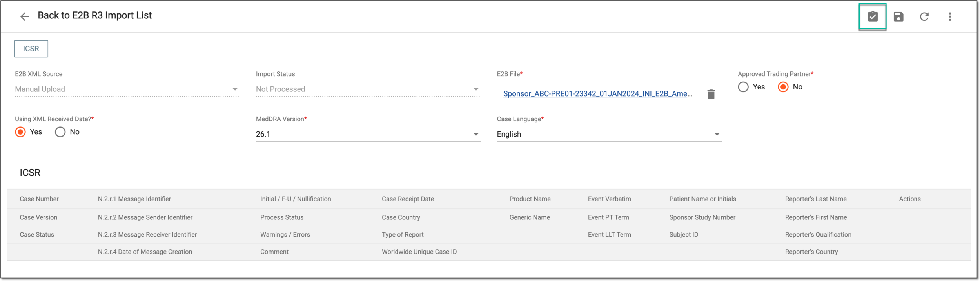The height and width of the screenshot is (281, 980).
Task: Click the Case Version header text
Action: 38,217
